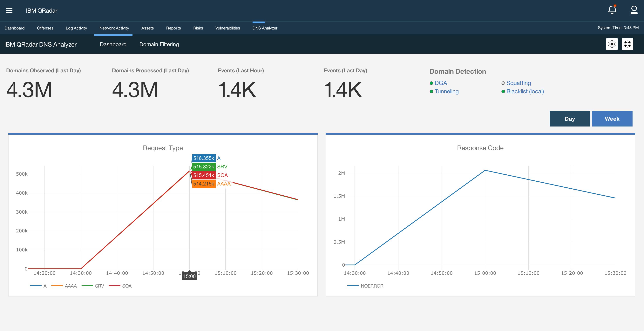Click the 15:00 hover time marker
644x331 pixels.
[x=189, y=276]
